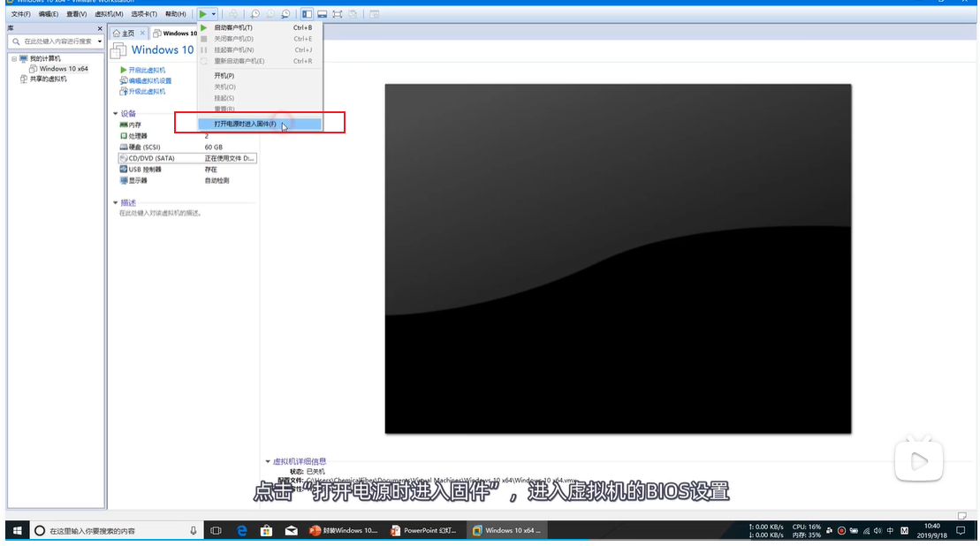Open the 文件(F) menu
Viewport: 980px width, 546px height.
click(20, 14)
